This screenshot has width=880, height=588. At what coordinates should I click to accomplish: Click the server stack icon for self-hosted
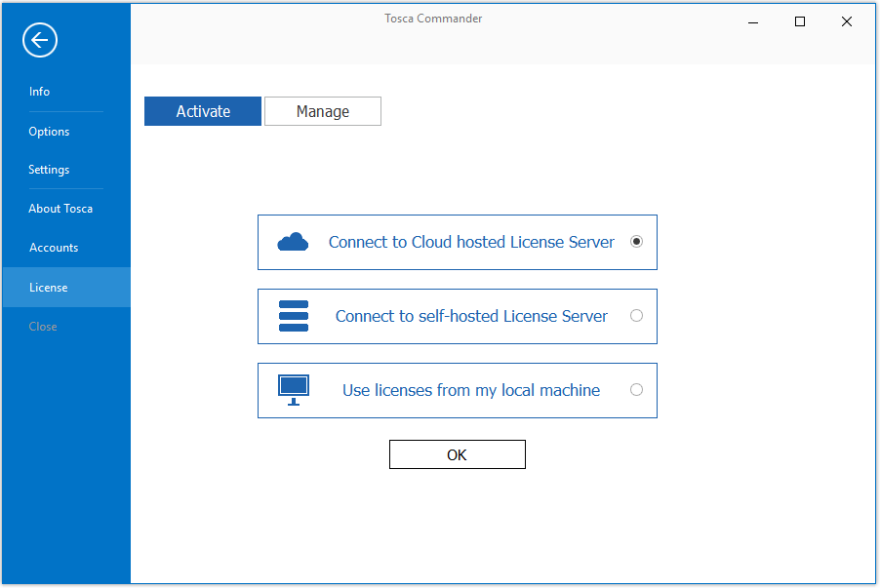click(x=293, y=316)
